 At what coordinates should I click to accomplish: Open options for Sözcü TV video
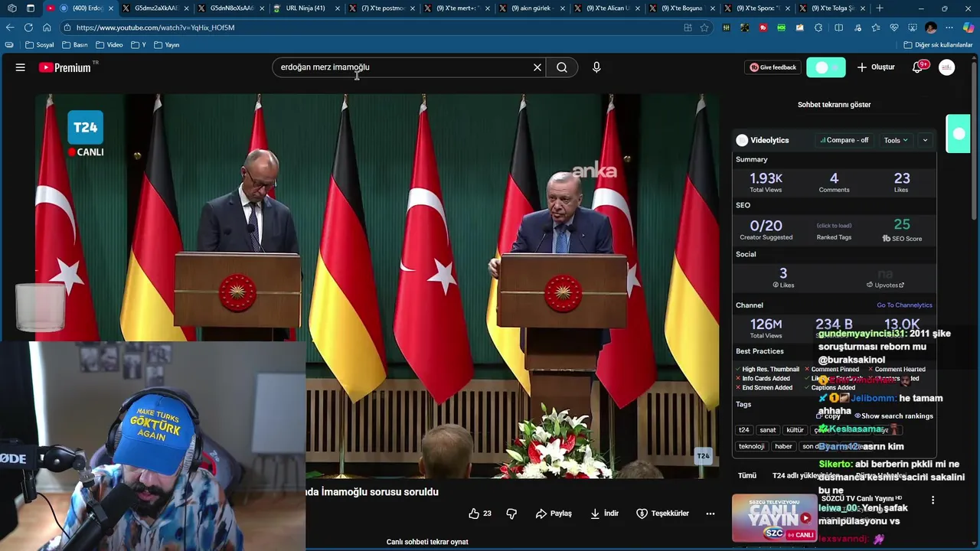933,500
